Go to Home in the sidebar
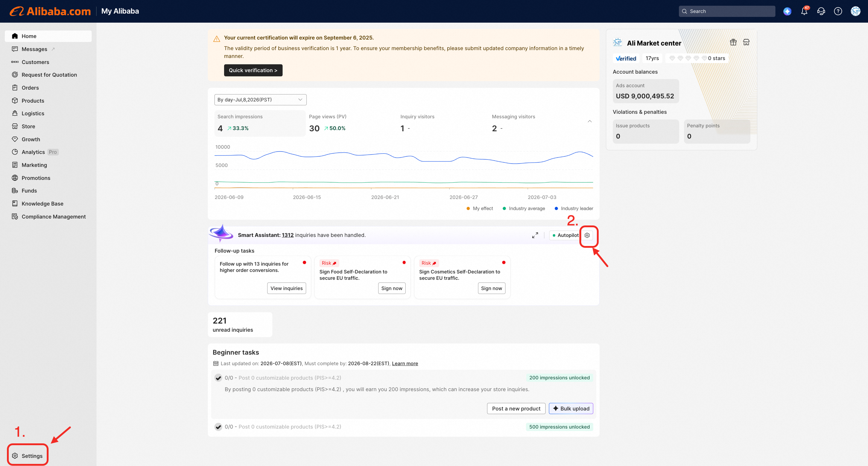 click(48, 36)
